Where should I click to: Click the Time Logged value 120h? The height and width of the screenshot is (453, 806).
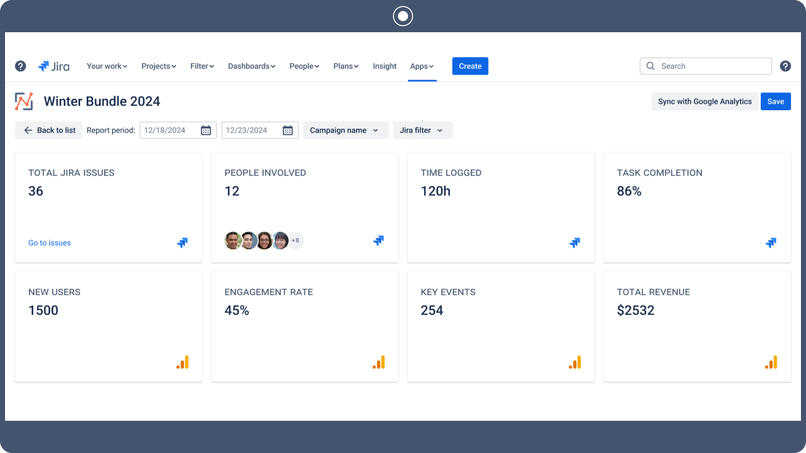tap(435, 191)
